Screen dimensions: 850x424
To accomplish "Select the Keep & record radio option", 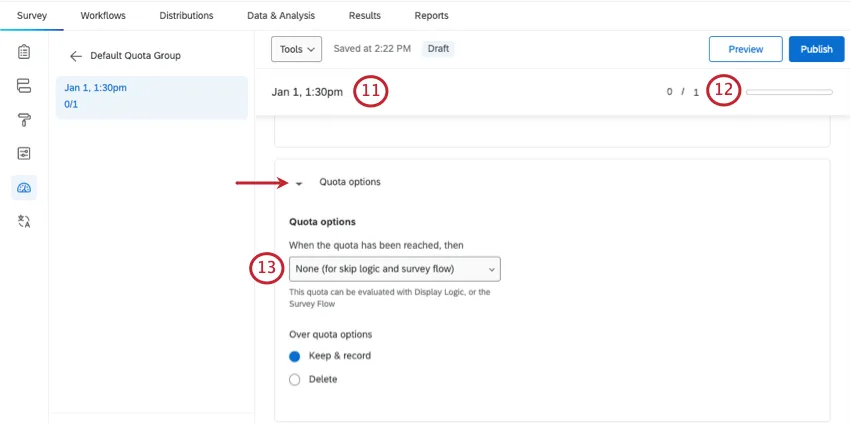I will 295,356.
